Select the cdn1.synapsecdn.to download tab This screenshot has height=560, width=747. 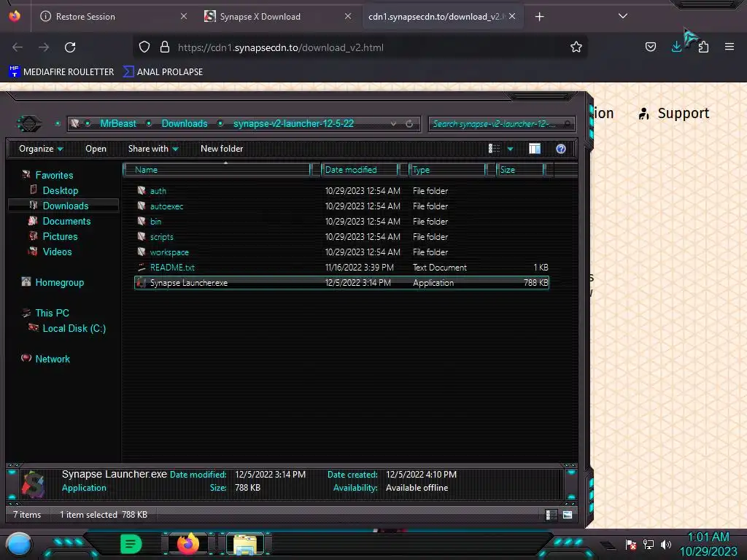click(x=435, y=17)
